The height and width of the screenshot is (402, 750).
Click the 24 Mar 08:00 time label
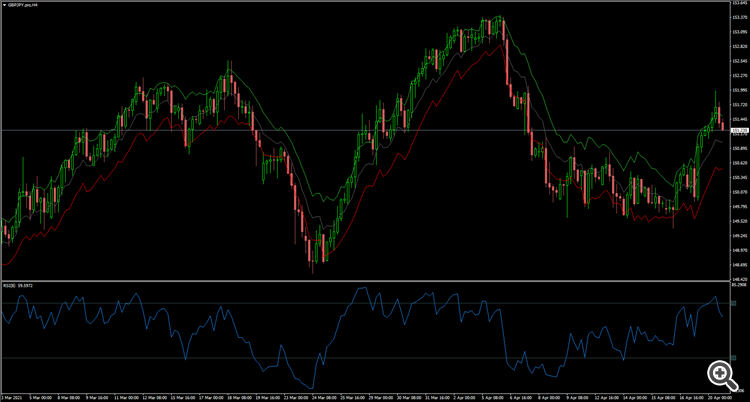(324, 398)
